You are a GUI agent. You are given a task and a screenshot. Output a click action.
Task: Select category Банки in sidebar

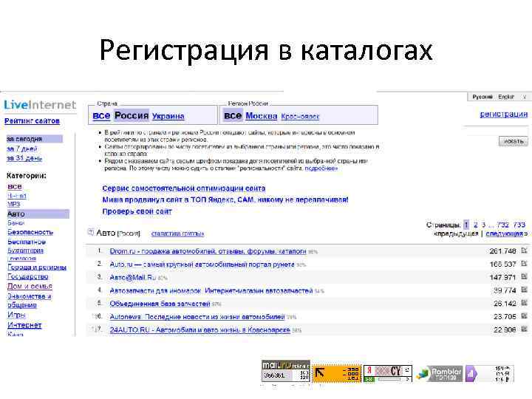pos(16,223)
